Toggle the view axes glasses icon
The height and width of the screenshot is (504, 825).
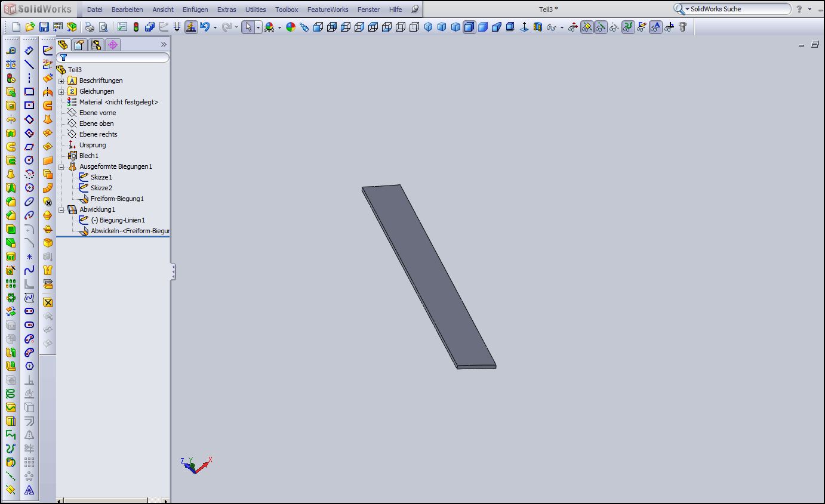tap(601, 27)
